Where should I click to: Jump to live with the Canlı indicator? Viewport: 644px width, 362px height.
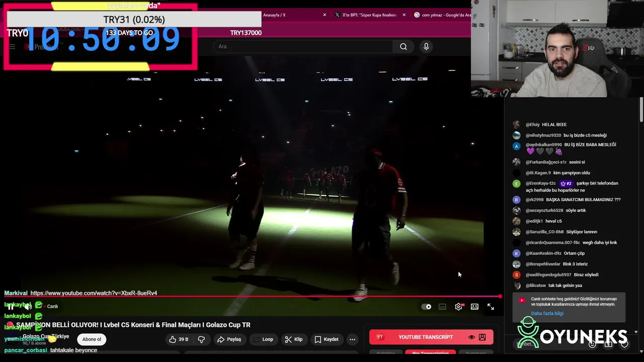[50, 307]
